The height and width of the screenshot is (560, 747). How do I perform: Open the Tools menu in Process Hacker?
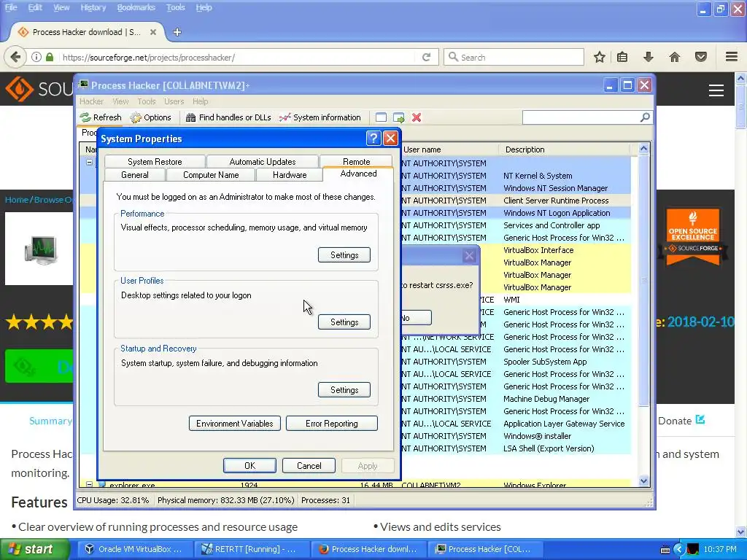coord(146,101)
